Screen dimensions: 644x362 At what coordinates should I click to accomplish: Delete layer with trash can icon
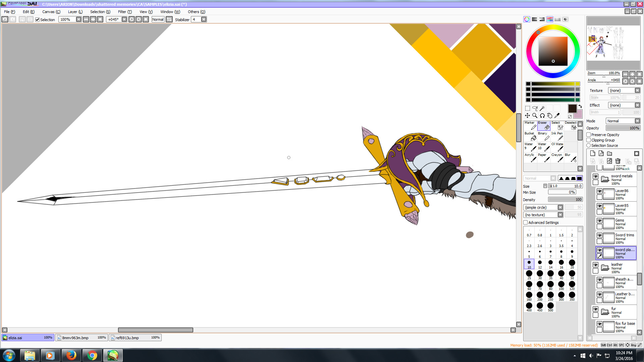(x=618, y=161)
